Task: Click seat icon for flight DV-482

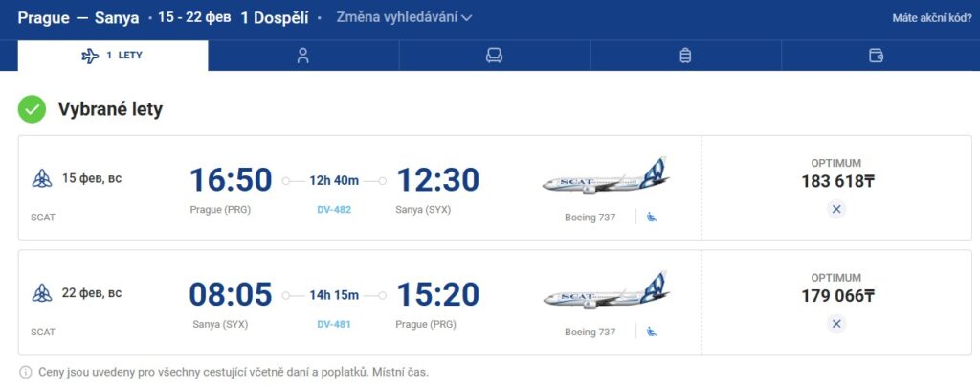Action: click(652, 217)
